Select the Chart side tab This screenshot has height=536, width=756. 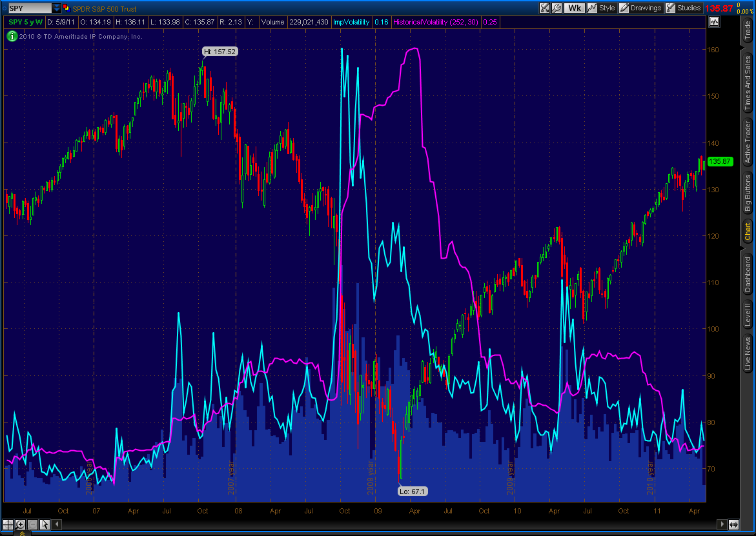click(x=748, y=232)
